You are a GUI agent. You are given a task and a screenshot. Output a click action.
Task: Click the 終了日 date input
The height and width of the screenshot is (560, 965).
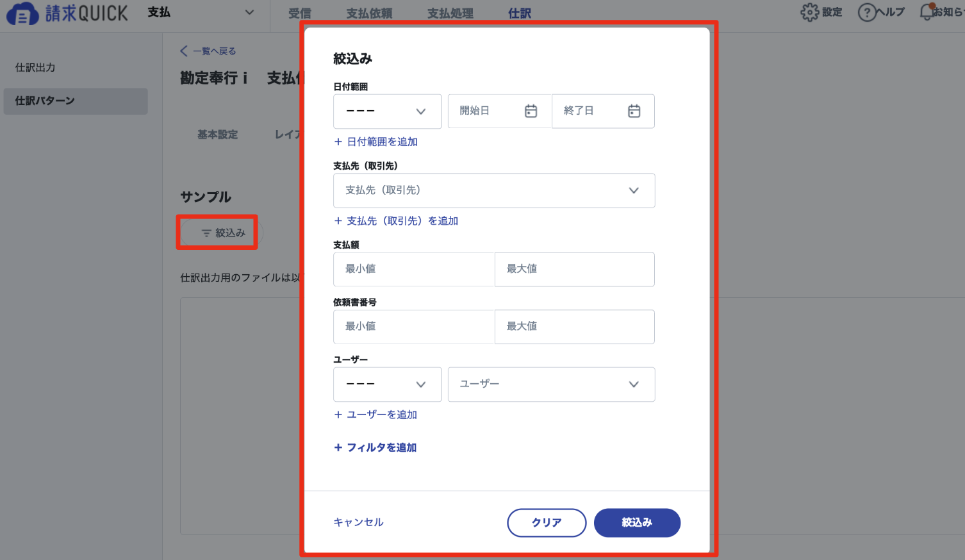[603, 111]
